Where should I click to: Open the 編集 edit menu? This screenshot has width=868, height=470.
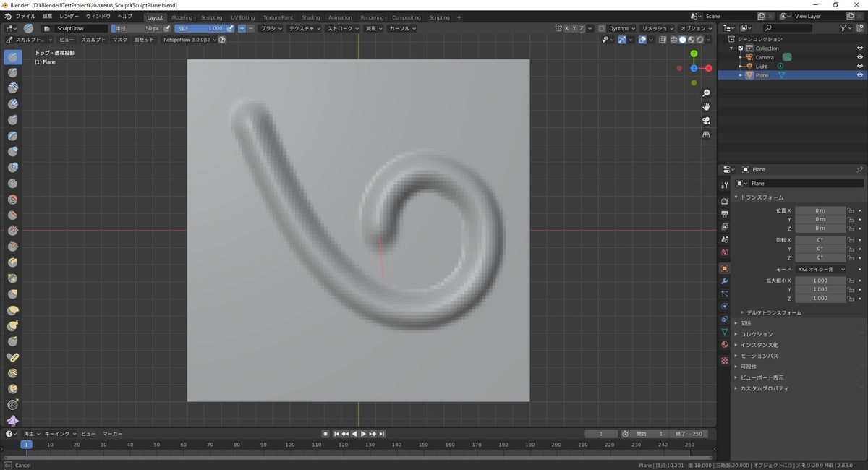(47, 16)
